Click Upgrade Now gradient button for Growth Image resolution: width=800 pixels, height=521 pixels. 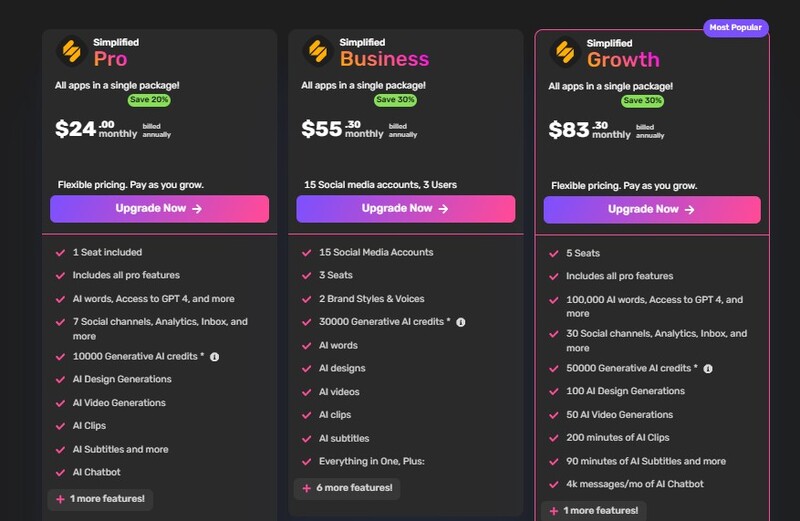(x=652, y=210)
